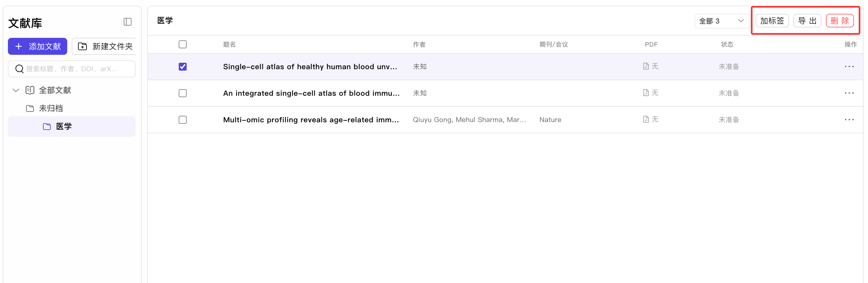Select the 未归档 folder icon
Viewport: 868px width, 283px height.
30,108
